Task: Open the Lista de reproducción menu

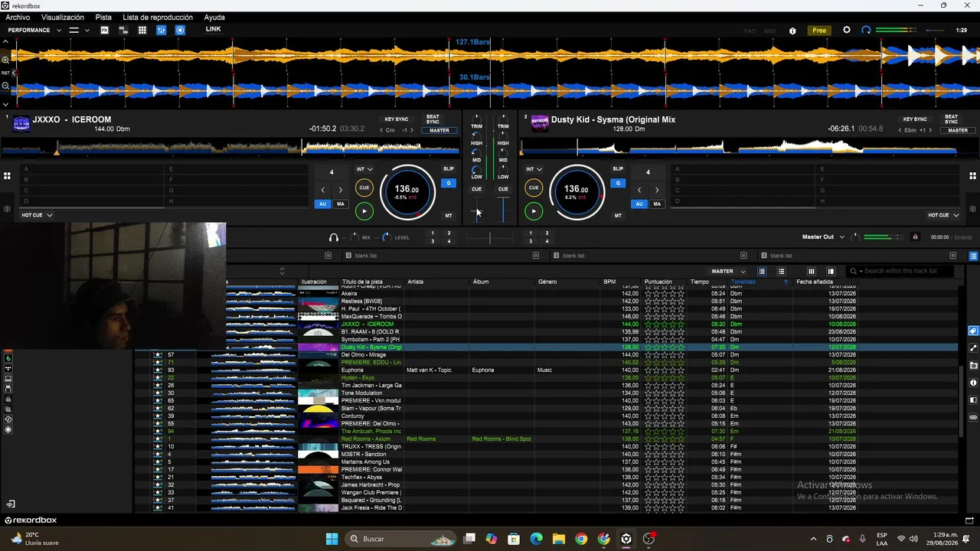Action: coord(158,17)
